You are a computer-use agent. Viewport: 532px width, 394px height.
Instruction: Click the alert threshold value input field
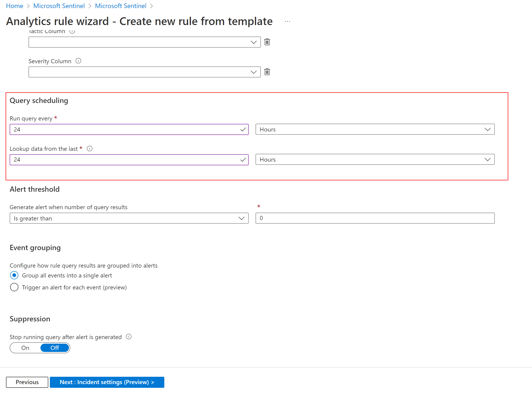[374, 218]
